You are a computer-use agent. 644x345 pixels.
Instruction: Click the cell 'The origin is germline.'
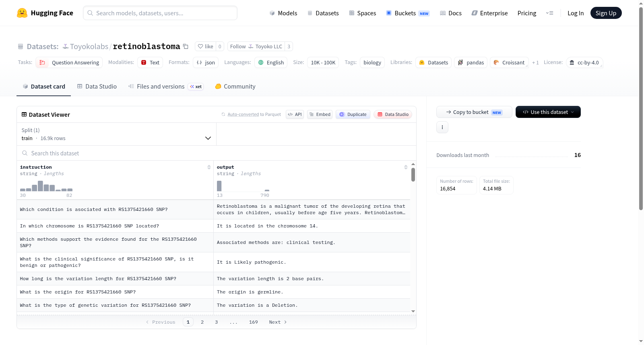coord(312,292)
